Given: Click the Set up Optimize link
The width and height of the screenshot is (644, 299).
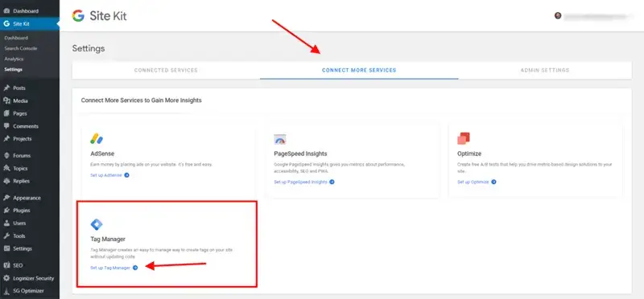Looking at the screenshot, I should (x=473, y=182).
